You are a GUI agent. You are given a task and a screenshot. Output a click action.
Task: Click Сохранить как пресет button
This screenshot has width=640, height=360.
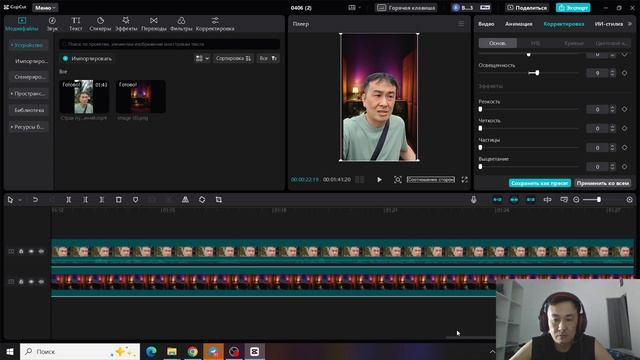coord(540,183)
